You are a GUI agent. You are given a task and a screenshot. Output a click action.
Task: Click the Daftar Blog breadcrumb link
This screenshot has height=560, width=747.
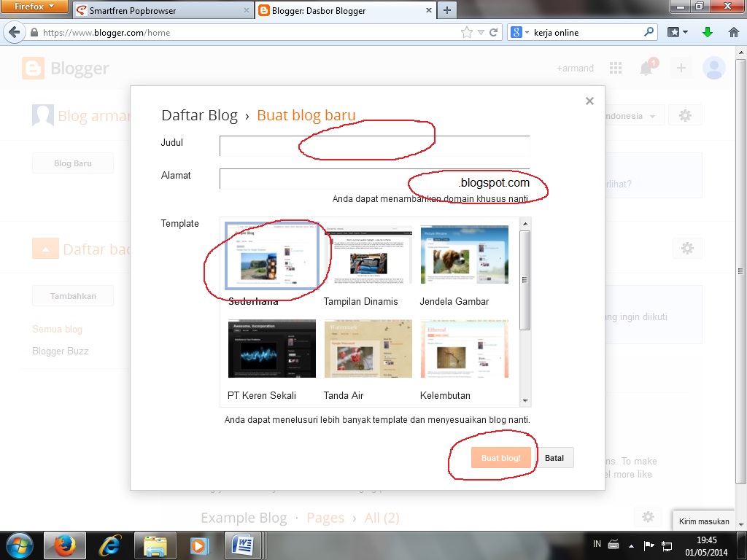point(199,115)
